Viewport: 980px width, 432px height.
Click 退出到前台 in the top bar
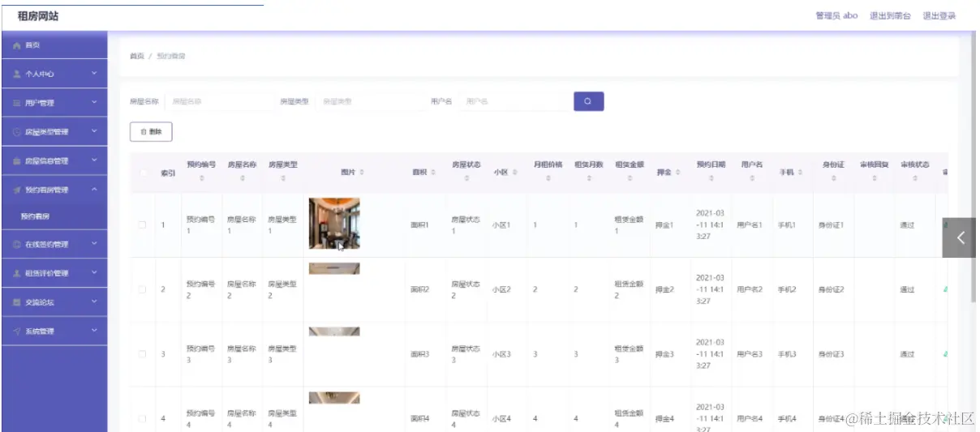(x=890, y=16)
